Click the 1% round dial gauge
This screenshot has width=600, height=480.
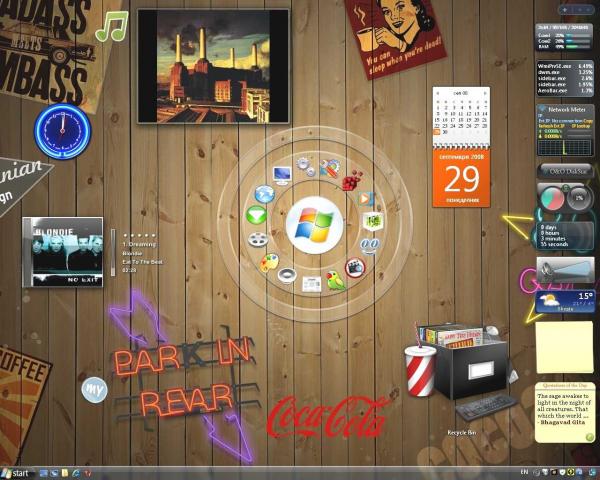pyautogui.click(x=579, y=198)
